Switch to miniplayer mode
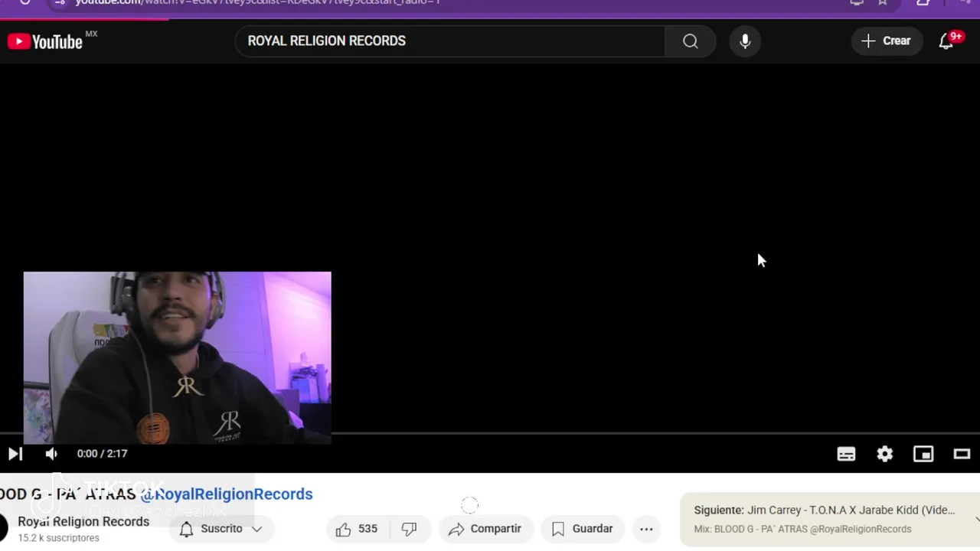Image resolution: width=980 pixels, height=551 pixels. [x=923, y=455]
